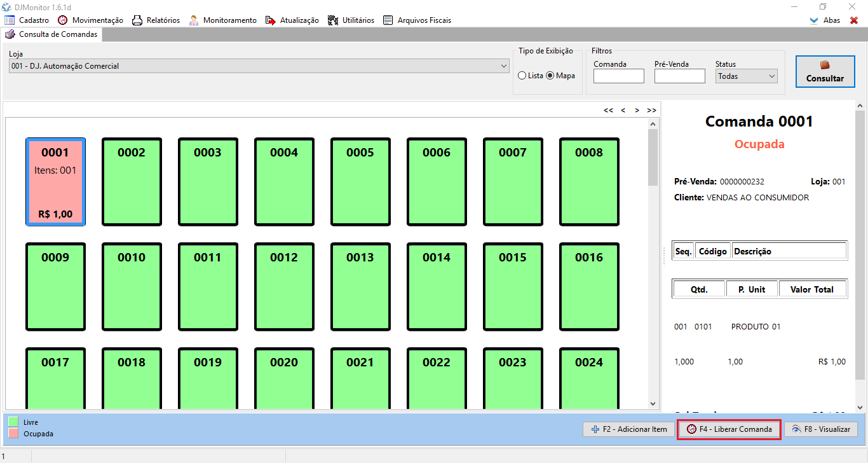Click the Arquivos Fiscais document icon
Image resolution: width=868 pixels, height=463 pixels.
[x=388, y=20]
